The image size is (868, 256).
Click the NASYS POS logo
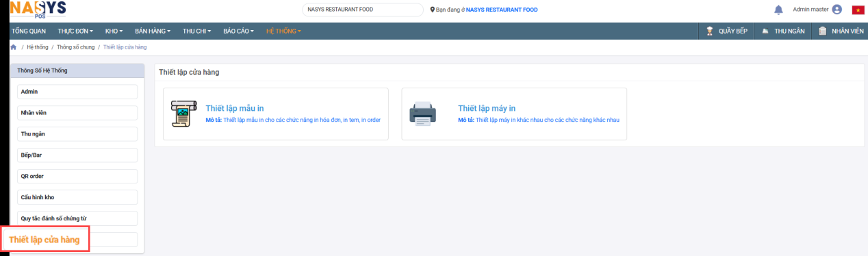pyautogui.click(x=38, y=10)
